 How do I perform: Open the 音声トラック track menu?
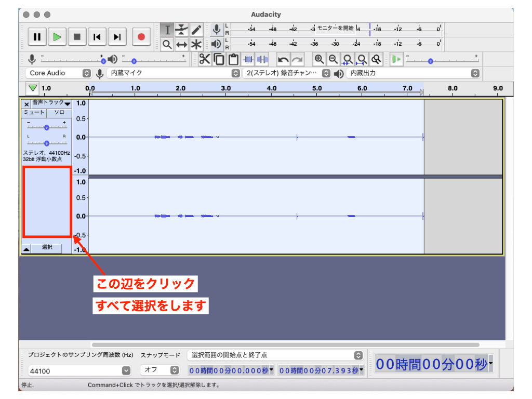pyautogui.click(x=51, y=103)
